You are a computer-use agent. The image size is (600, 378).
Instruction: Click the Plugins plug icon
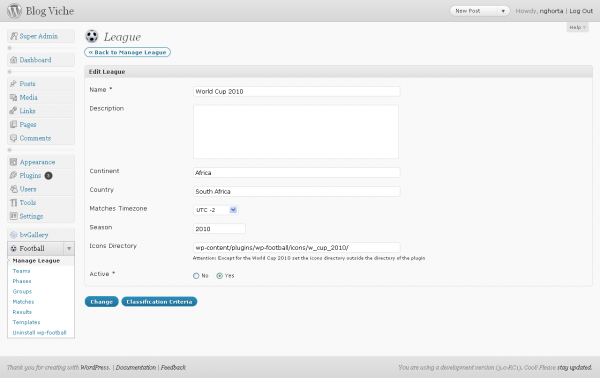[x=13, y=175]
